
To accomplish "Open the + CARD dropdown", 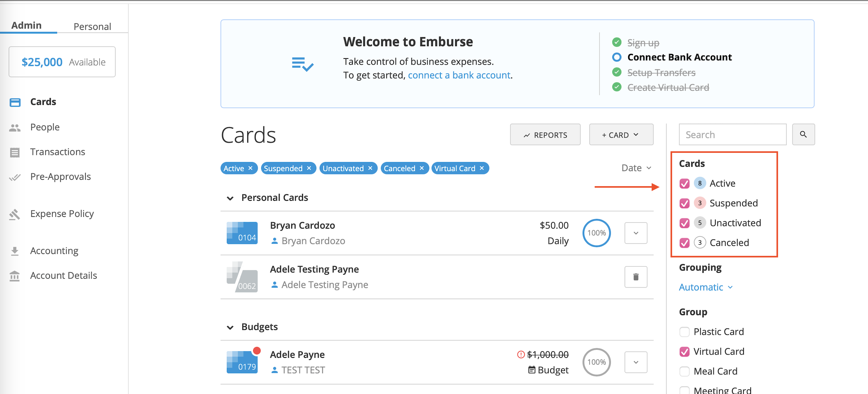I will pos(621,135).
